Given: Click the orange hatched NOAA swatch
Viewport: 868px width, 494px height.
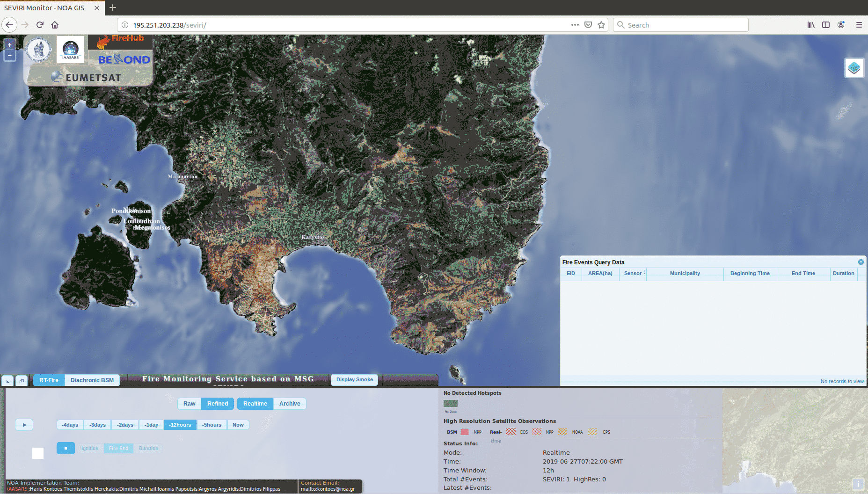Looking at the screenshot, I should (x=562, y=432).
